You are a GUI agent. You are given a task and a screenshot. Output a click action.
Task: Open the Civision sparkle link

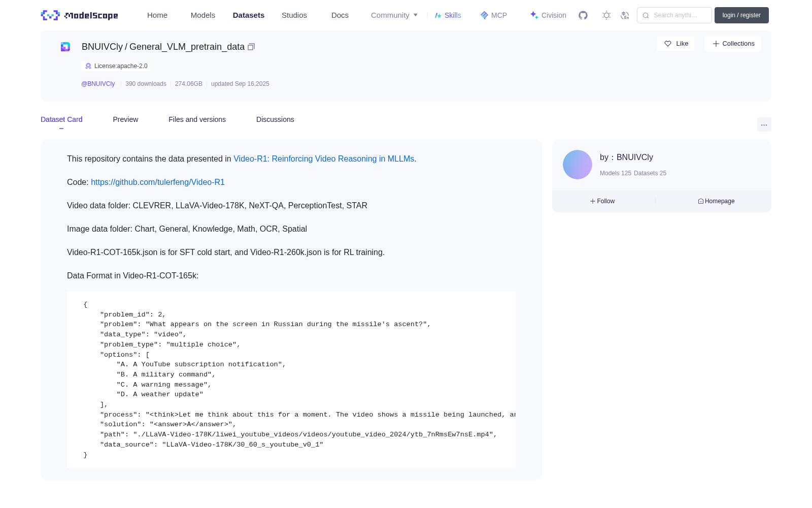point(548,15)
